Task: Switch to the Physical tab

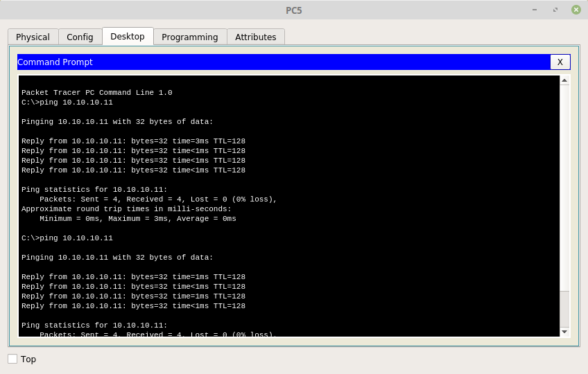Action: tap(33, 37)
